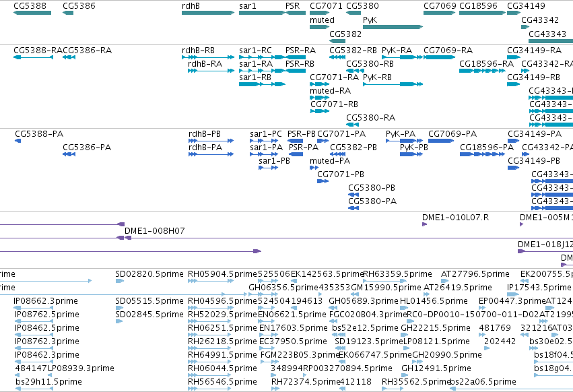Click the CG5382-RB transcript label
573x392 pixels.
(353, 51)
